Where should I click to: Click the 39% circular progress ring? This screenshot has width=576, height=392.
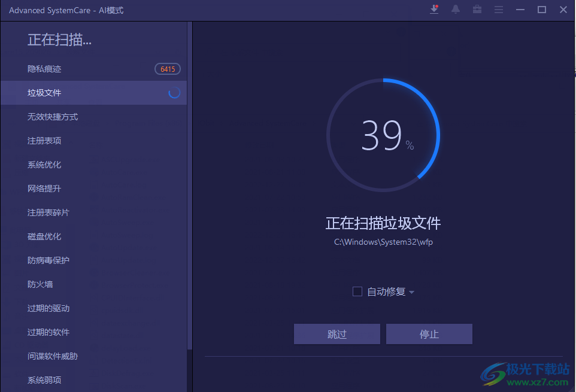[383, 135]
